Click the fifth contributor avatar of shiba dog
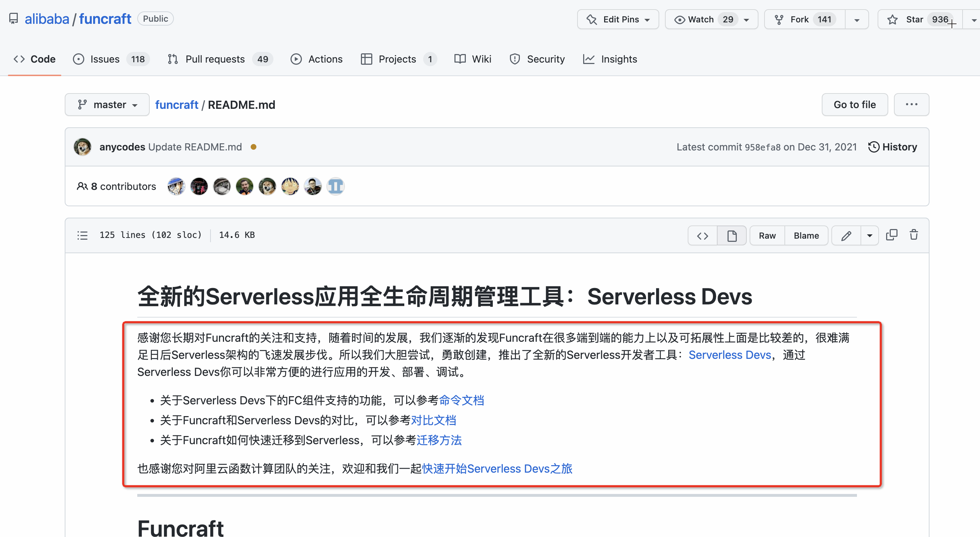 coord(267,186)
